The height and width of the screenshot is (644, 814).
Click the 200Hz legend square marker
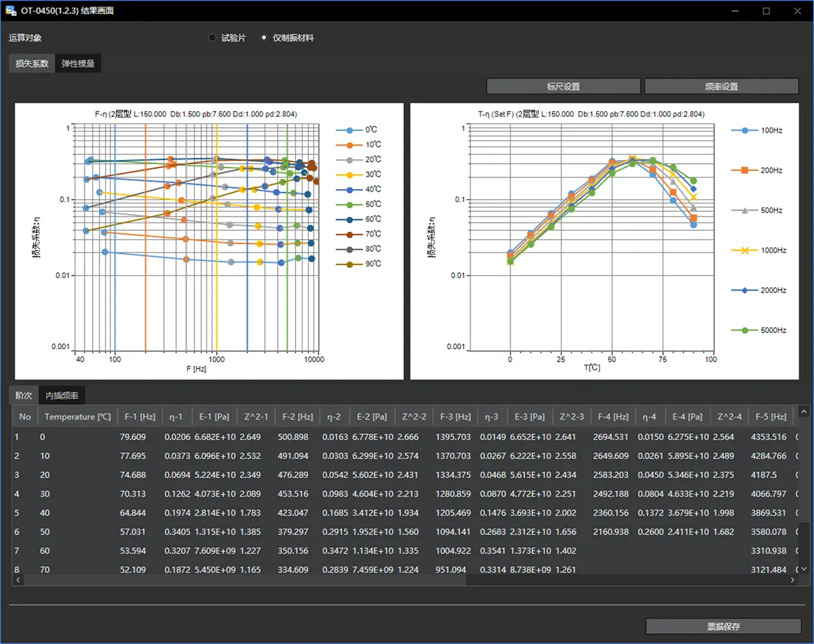point(745,170)
